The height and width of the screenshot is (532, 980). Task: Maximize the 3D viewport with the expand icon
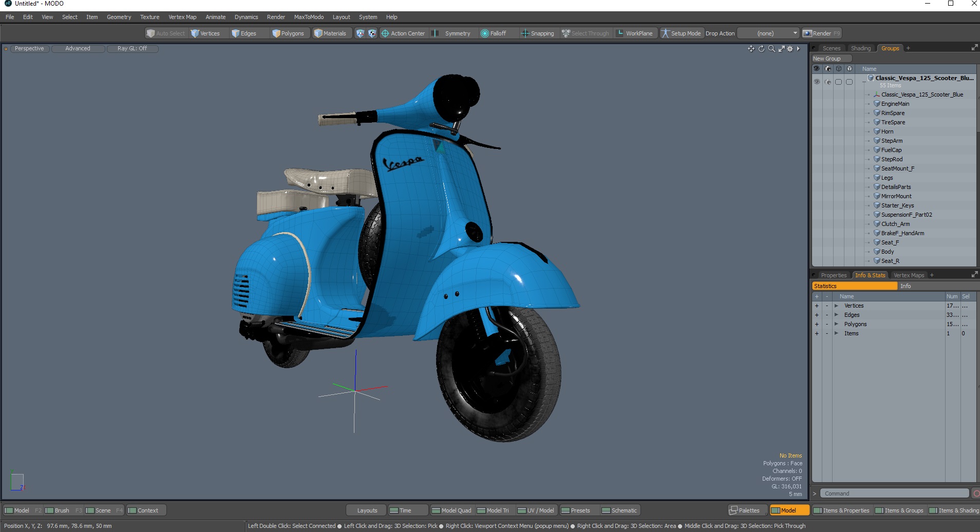[781, 49]
